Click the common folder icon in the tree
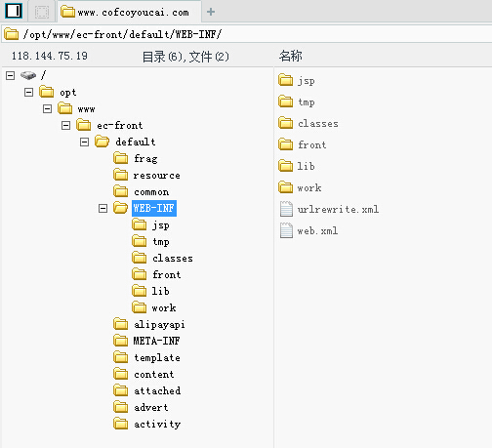Screen dimensions: 492x448 (x=121, y=191)
